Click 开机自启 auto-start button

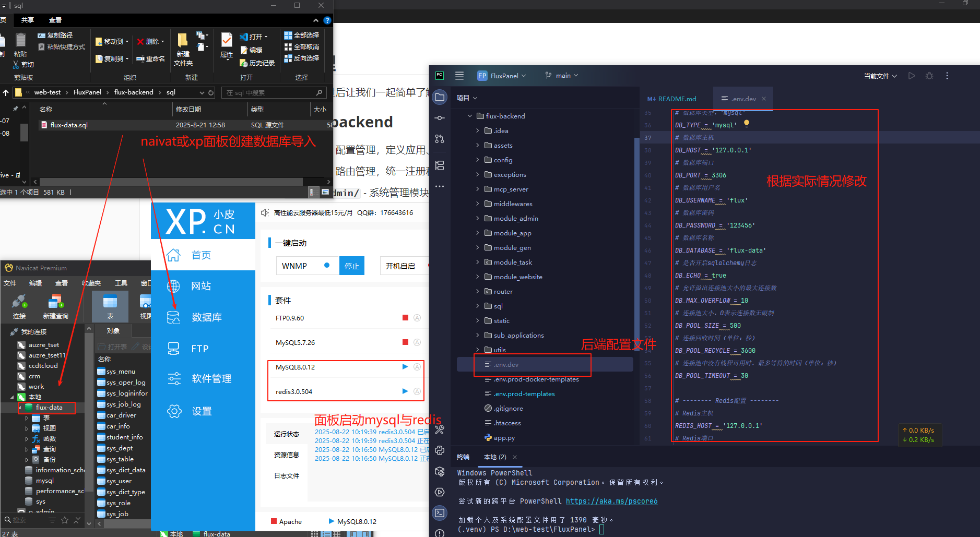pyautogui.click(x=400, y=266)
